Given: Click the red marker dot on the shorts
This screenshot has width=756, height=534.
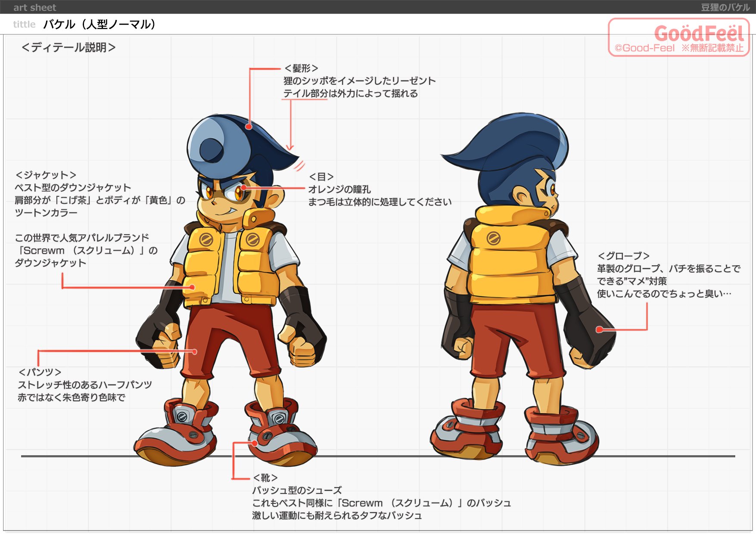Looking at the screenshot, I should point(195,352).
